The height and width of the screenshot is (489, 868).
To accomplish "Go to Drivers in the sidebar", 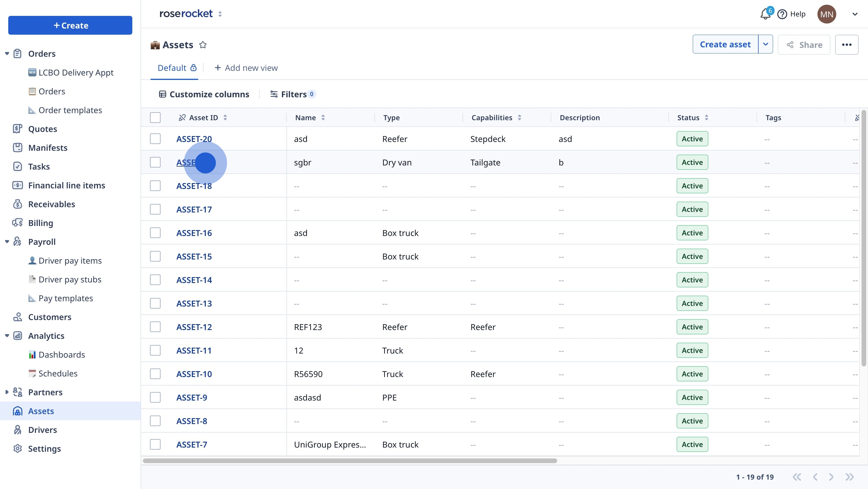I will coord(42,430).
